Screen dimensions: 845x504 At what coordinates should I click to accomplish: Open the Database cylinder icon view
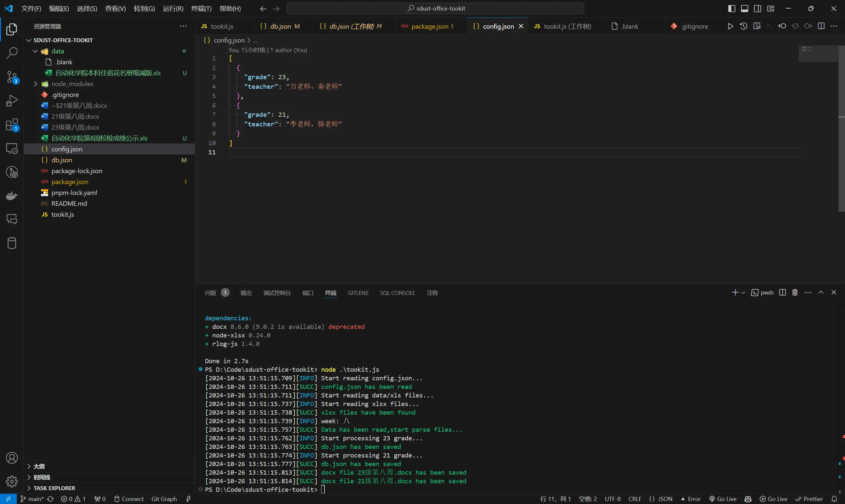[12, 243]
